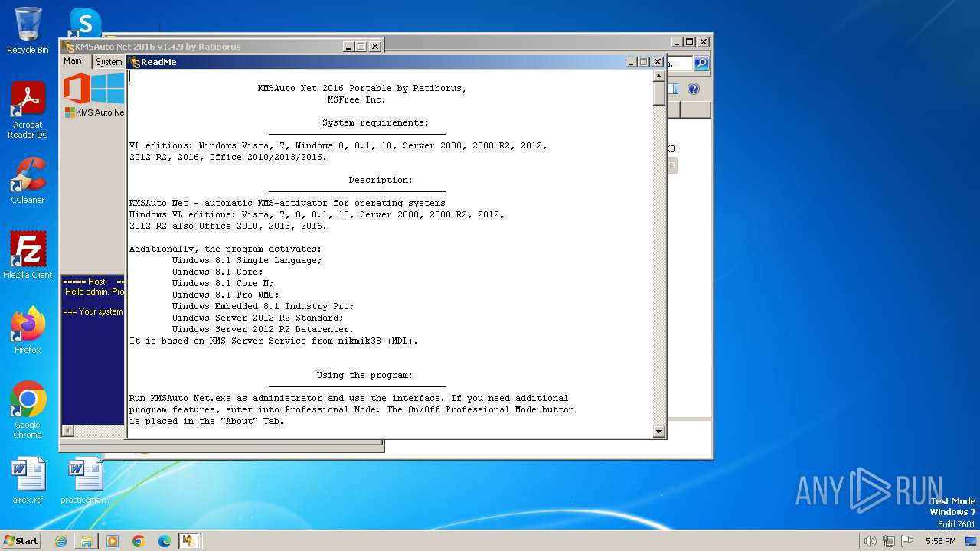
Task: Open Internet Explorer from the taskbar
Action: coord(60,541)
